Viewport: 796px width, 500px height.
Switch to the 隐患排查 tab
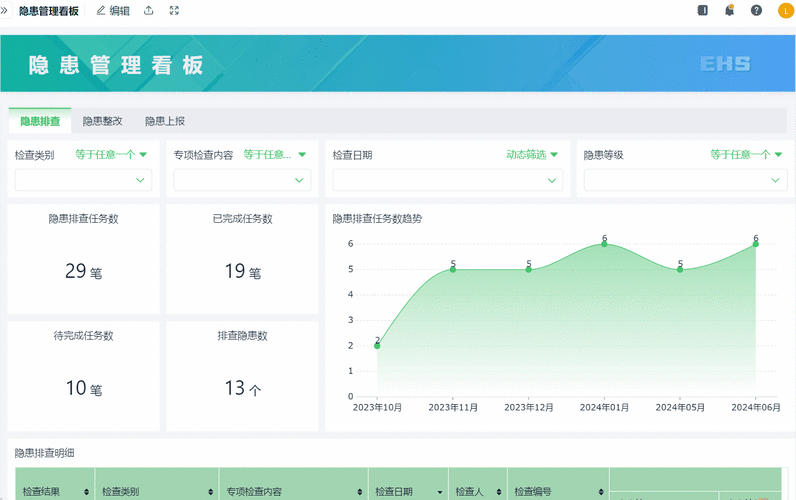40,121
